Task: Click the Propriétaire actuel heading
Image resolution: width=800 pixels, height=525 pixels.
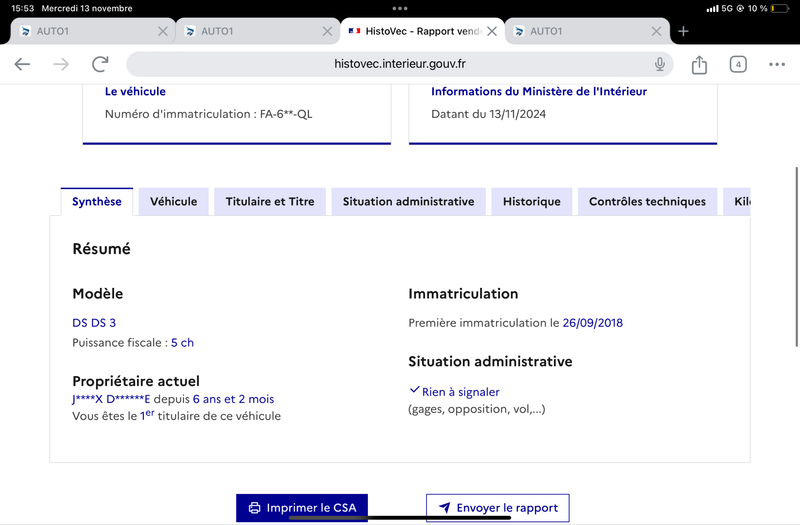Action: (136, 381)
